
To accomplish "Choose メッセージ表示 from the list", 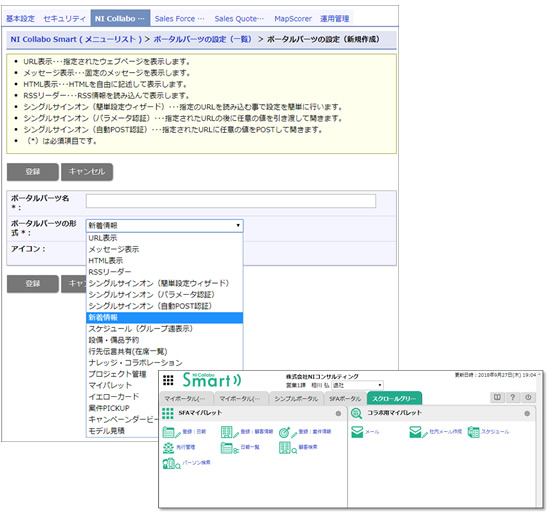I will [x=164, y=249].
